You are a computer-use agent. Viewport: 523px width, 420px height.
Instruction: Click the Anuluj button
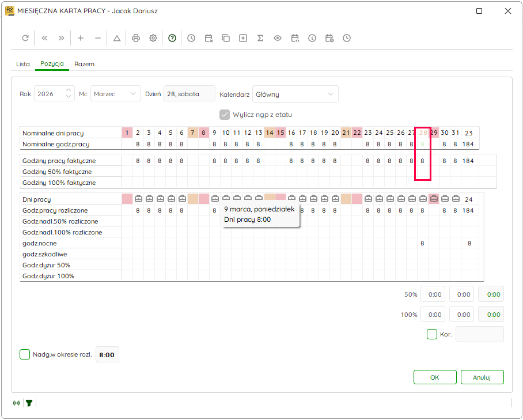(482, 377)
